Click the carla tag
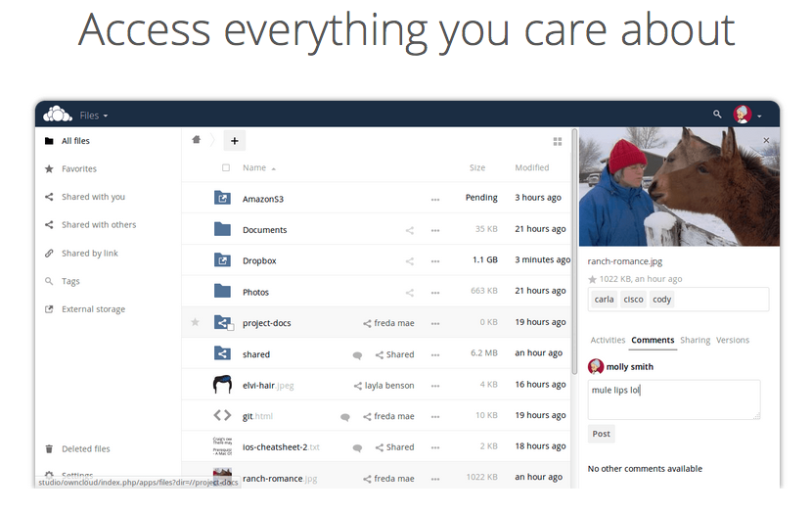 [604, 299]
